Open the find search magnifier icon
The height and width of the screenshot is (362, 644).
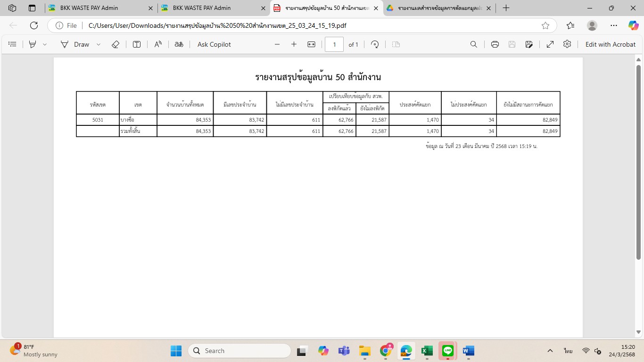tap(474, 44)
